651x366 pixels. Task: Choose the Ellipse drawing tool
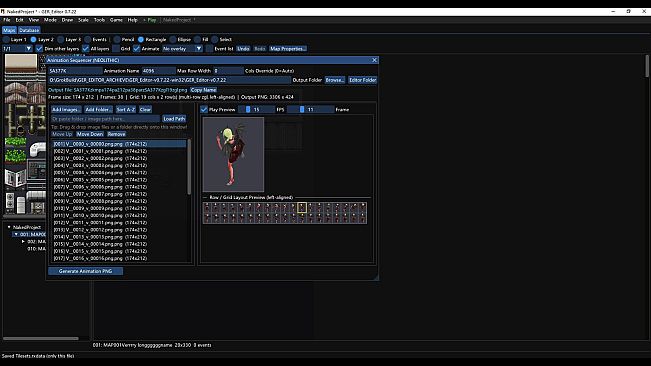(x=173, y=39)
